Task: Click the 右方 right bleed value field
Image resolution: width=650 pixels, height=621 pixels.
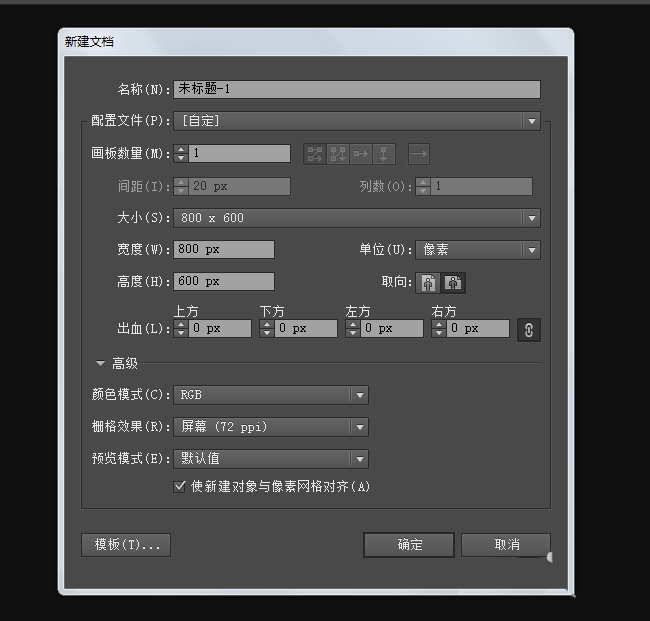Action: [478, 329]
